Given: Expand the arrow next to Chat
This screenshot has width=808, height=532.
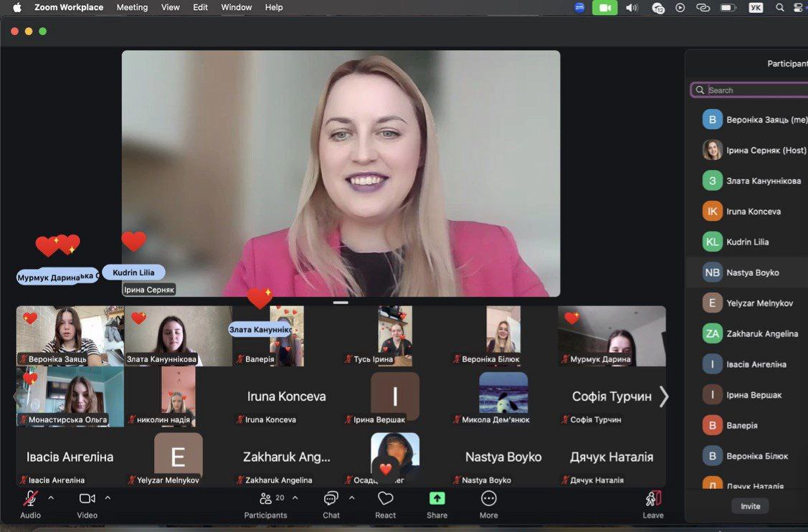Looking at the screenshot, I should pos(351,498).
